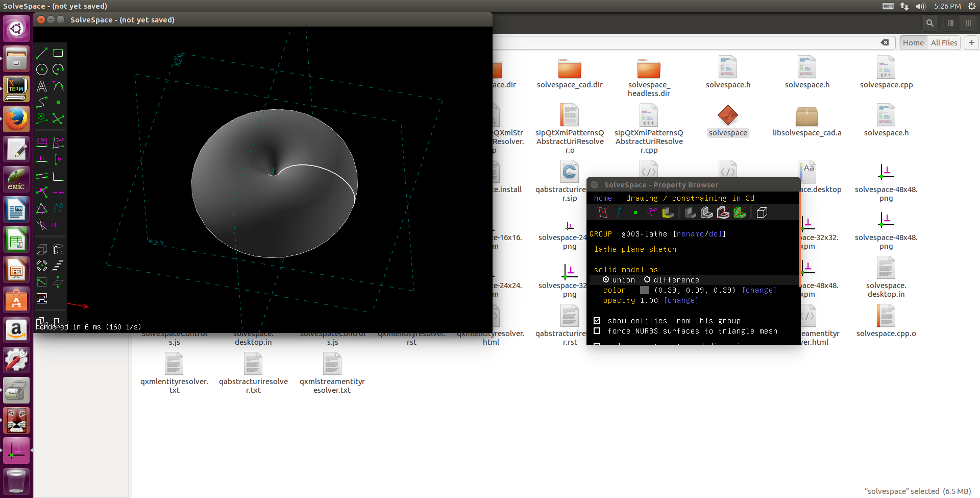The width and height of the screenshot is (980, 498).
Task: Select the union radio button
Action: pyautogui.click(x=606, y=280)
